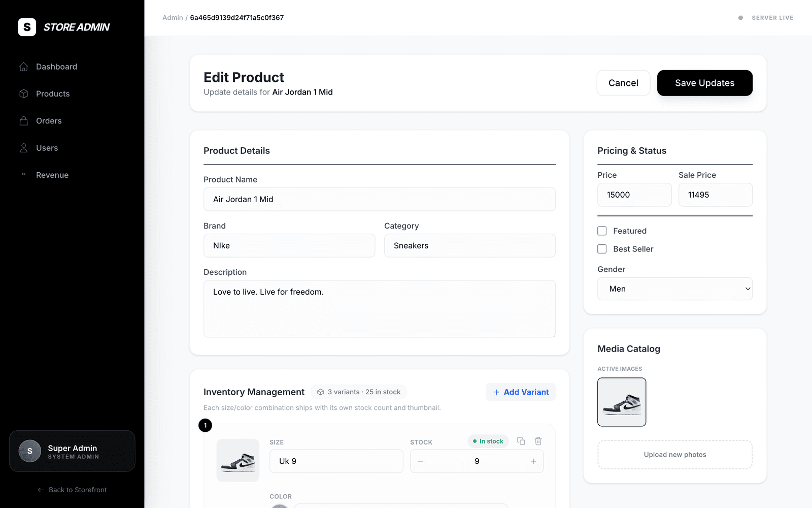The width and height of the screenshot is (812, 508).
Task: Select the active image thumbnail in Media Catalog
Action: pyautogui.click(x=622, y=402)
